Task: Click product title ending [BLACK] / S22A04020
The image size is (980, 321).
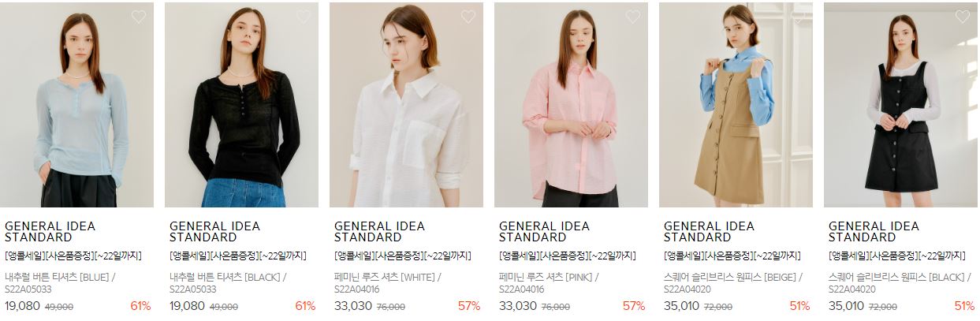Action: [x=898, y=283]
